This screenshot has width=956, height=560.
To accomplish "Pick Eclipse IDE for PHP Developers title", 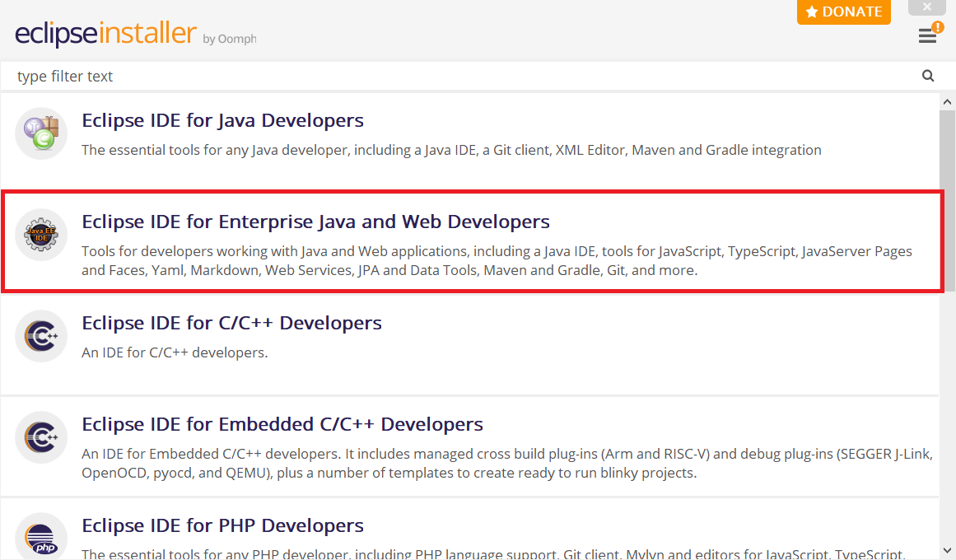I will pyautogui.click(x=222, y=526).
